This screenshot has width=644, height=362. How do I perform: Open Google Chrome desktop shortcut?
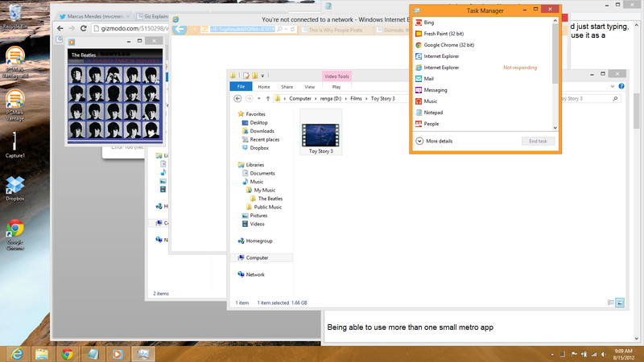(15, 235)
